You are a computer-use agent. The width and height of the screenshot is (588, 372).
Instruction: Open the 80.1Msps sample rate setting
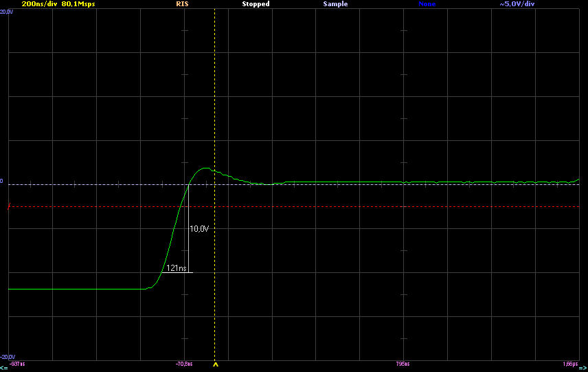78,4
